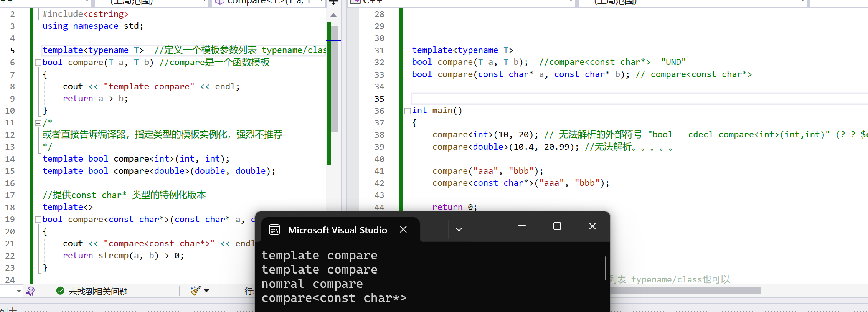Viewport: 868px width, 312px height.
Task: Collapse the int main() function block
Action: point(408,111)
